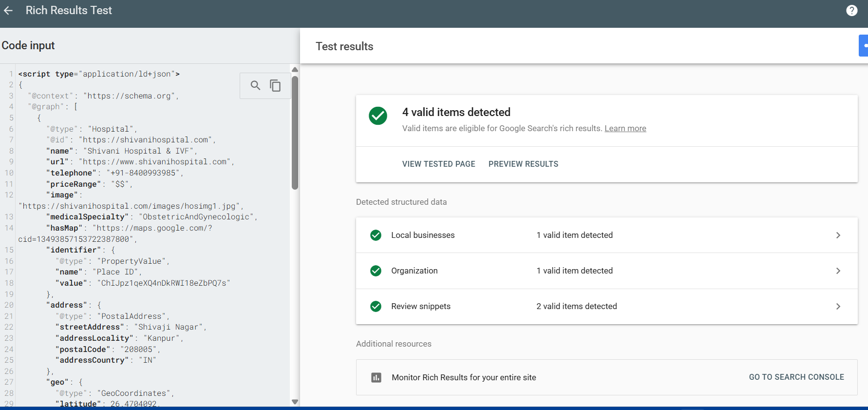Click the Review snippets green check icon
868x410 pixels.
coord(376,306)
